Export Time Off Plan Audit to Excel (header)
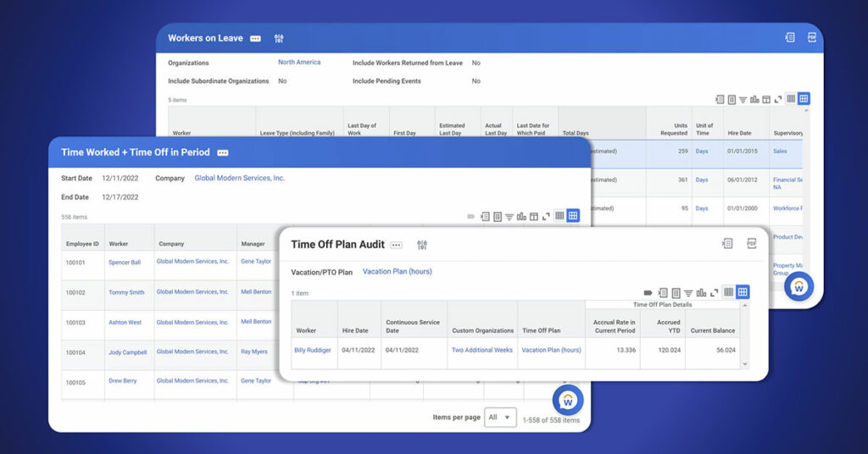 [x=727, y=243]
